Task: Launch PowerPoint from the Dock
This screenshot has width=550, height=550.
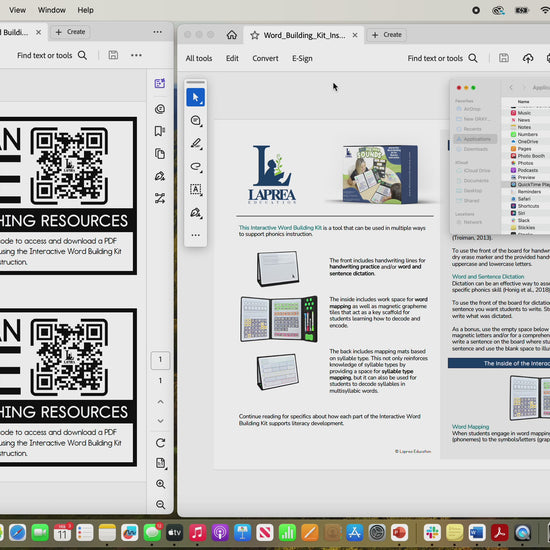Action: [x=399, y=533]
